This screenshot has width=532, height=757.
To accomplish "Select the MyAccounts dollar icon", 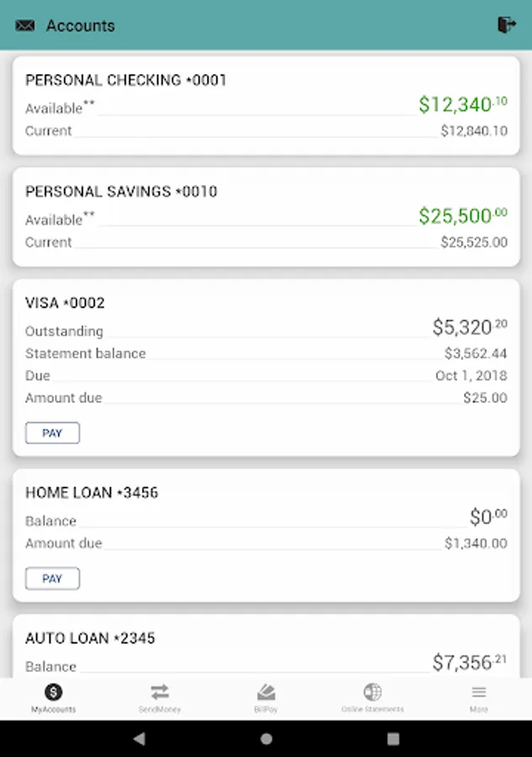I will (53, 692).
